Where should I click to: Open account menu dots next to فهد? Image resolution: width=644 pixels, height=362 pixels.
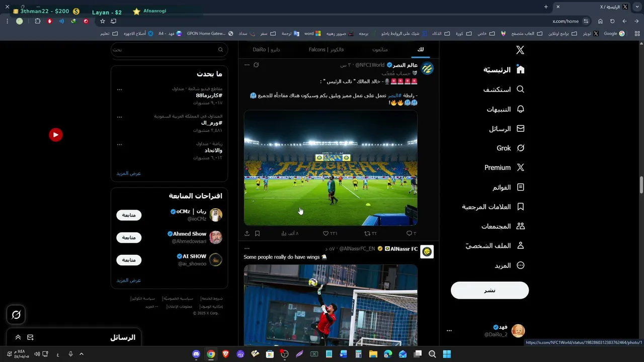pos(449,331)
